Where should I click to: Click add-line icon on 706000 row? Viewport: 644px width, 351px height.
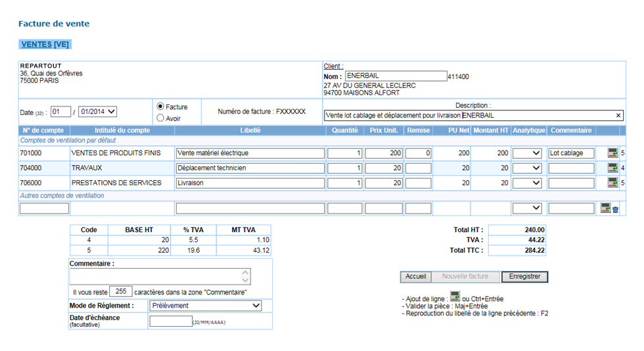(x=612, y=183)
